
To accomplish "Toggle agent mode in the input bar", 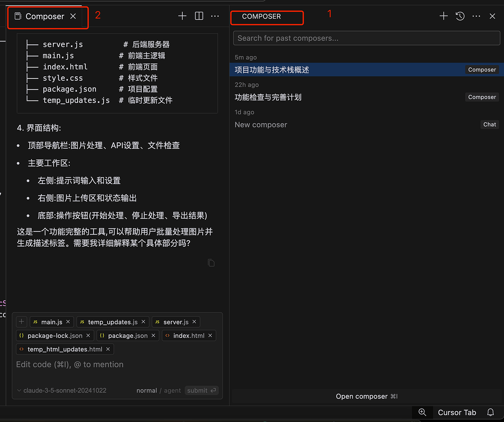I will tap(172, 390).
